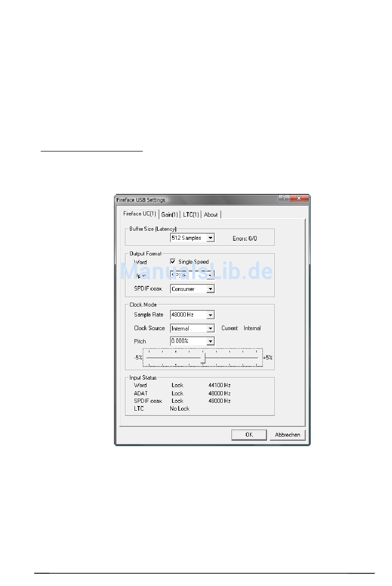Close the Fireface USB Settings dialog
This screenshot has height=586, width=392.
pyautogui.click(x=299, y=198)
